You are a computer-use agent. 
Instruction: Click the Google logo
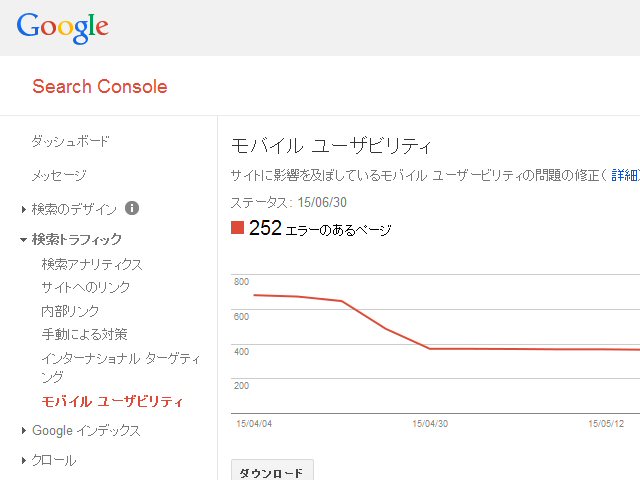(x=62, y=27)
